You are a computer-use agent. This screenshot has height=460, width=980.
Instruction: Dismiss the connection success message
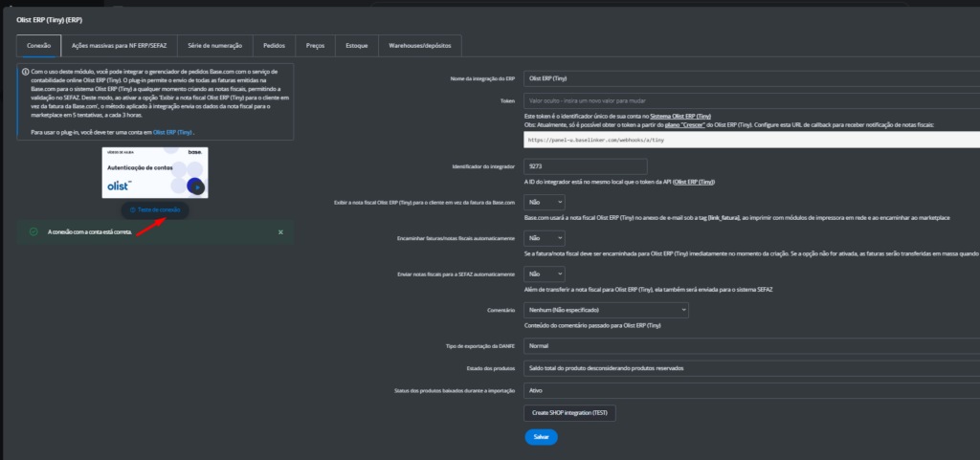[x=280, y=232]
